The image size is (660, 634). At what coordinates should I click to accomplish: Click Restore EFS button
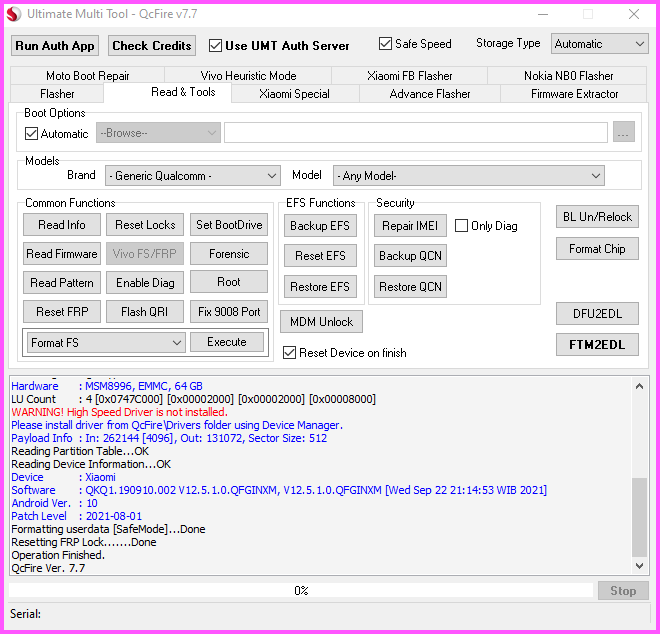pos(320,287)
